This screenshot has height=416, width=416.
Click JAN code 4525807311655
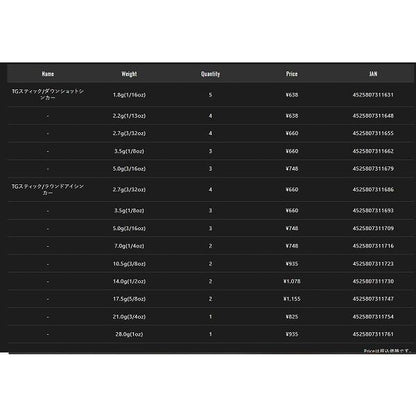point(373,133)
